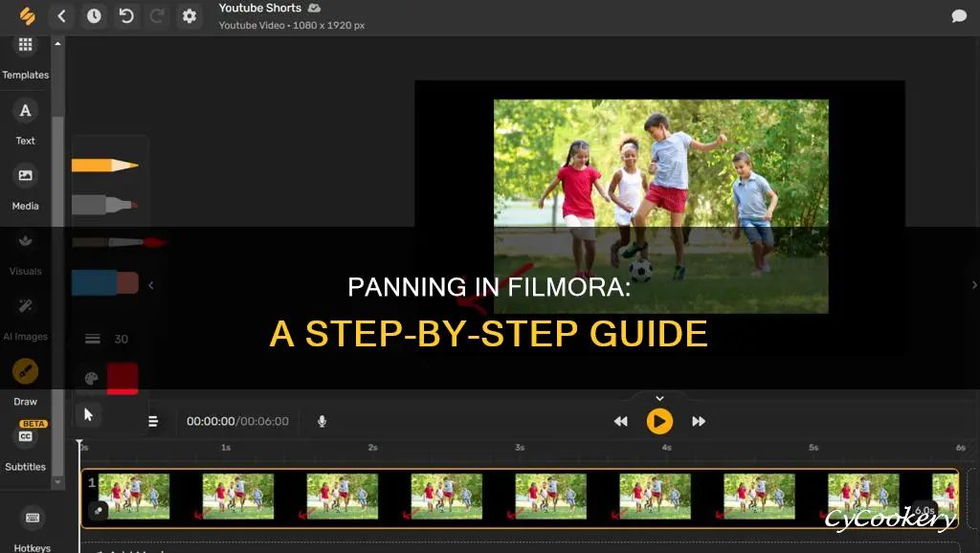The width and height of the screenshot is (980, 553).
Task: Click the app logo icon
Action: point(27,15)
